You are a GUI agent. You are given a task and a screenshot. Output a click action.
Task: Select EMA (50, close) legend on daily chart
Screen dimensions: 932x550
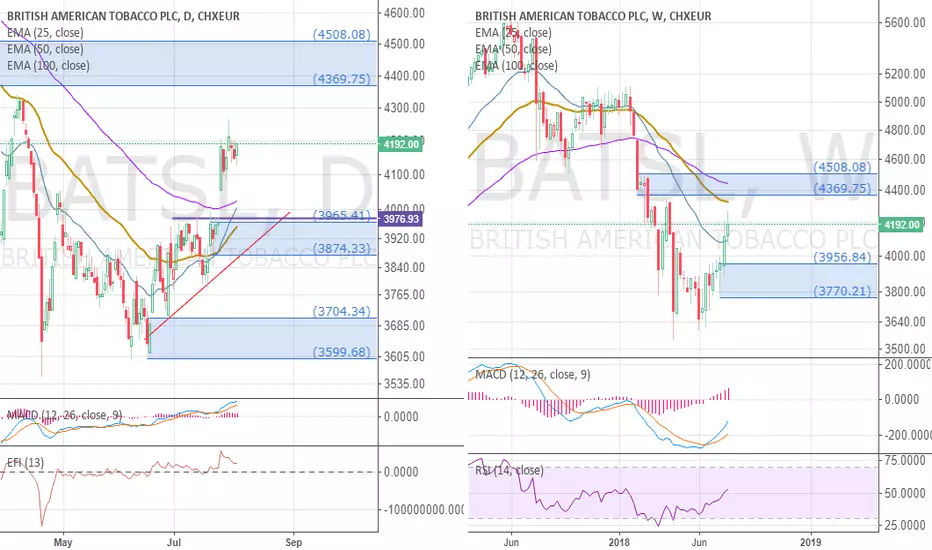[x=45, y=49]
